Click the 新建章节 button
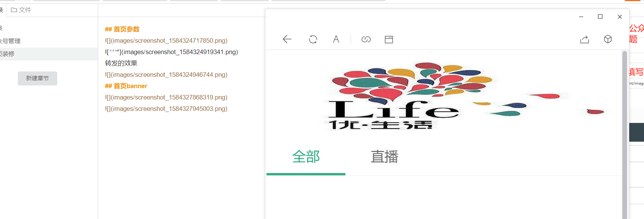Image resolution: width=644 pixels, height=219 pixels. click(38, 78)
